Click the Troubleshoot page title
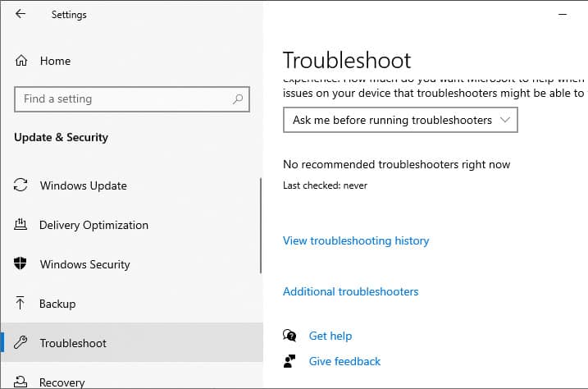The width and height of the screenshot is (588, 389). tap(347, 60)
